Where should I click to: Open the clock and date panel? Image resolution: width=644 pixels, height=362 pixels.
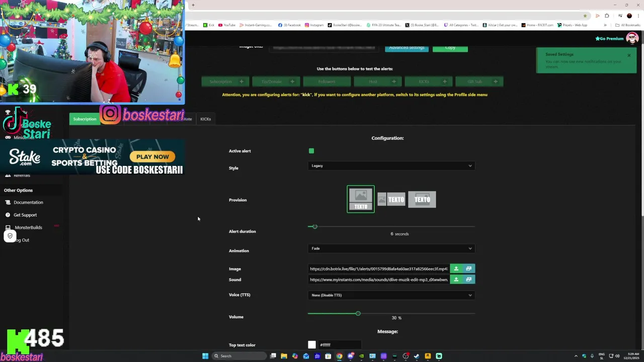pyautogui.click(x=631, y=356)
